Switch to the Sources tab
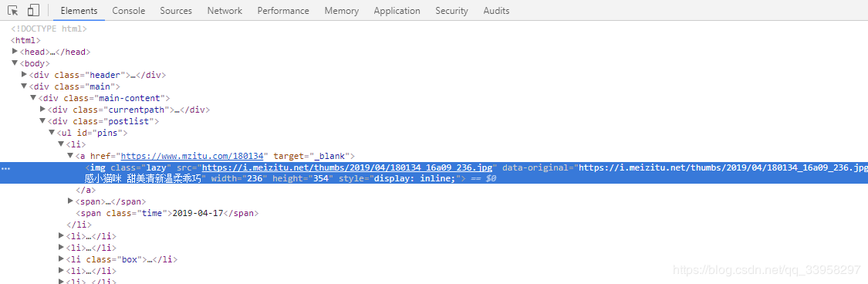Image resolution: width=868 pixels, height=284 pixels. [176, 11]
